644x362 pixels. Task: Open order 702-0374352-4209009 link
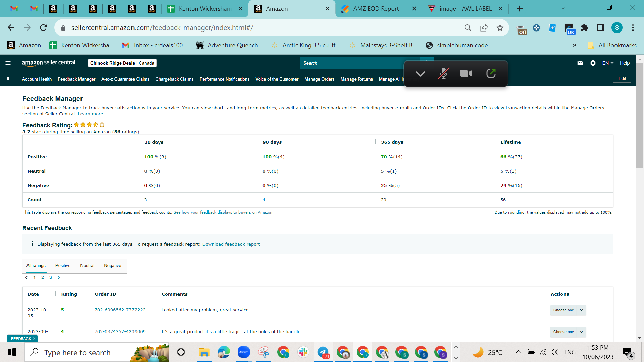120,331
